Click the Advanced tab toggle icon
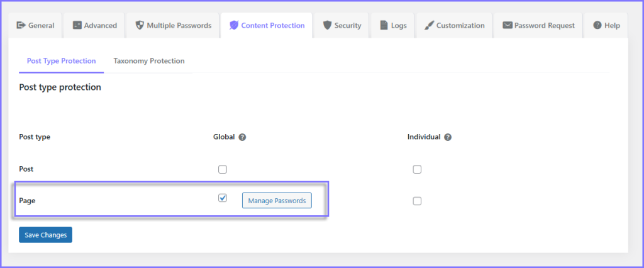This screenshot has height=268, width=644. click(77, 26)
